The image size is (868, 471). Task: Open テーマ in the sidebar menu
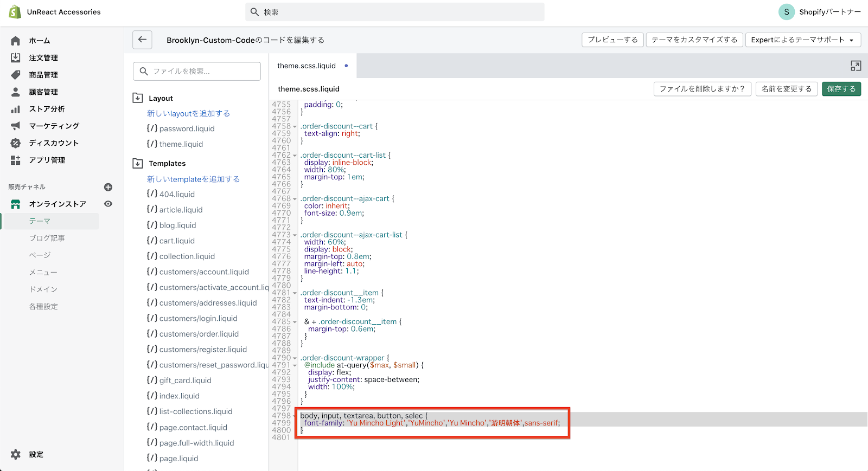40,221
